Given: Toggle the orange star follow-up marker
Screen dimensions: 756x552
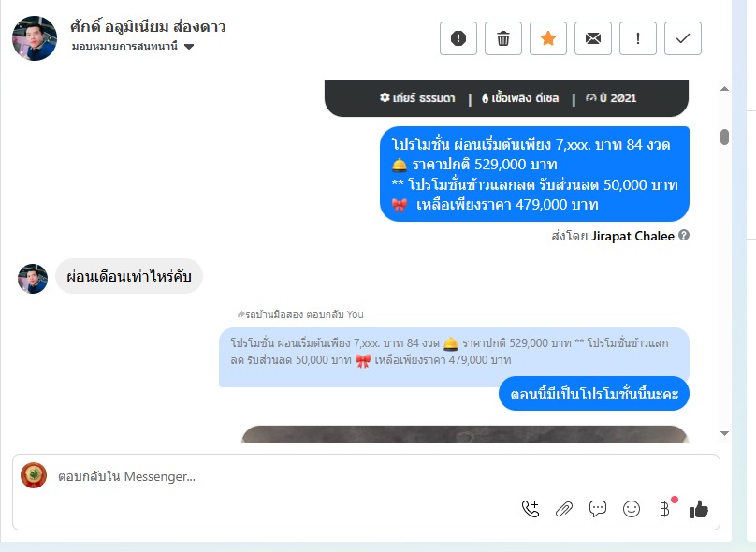Looking at the screenshot, I should (547, 38).
